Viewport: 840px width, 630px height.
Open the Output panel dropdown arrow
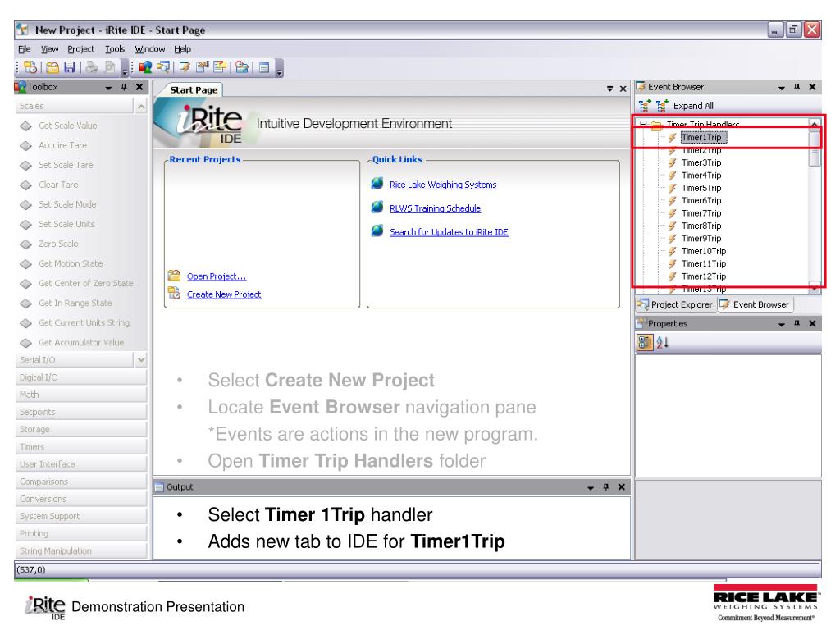pos(591,487)
